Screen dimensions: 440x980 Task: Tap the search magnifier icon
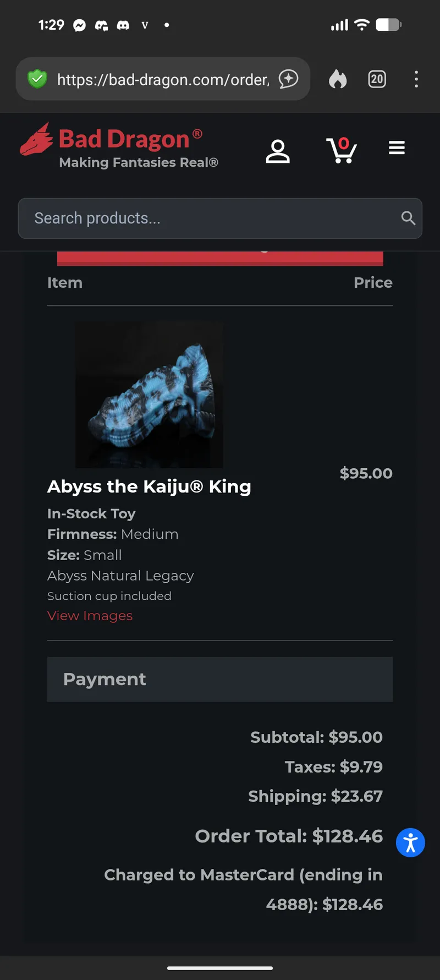pos(408,218)
